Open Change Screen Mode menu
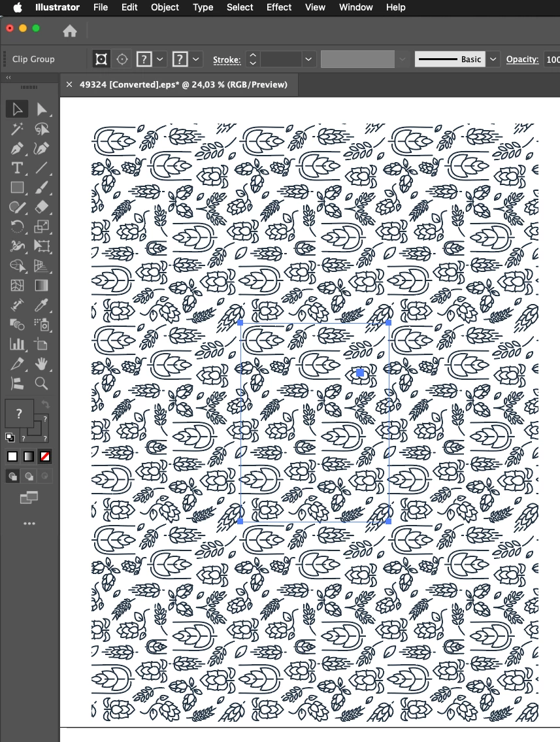 click(x=29, y=497)
